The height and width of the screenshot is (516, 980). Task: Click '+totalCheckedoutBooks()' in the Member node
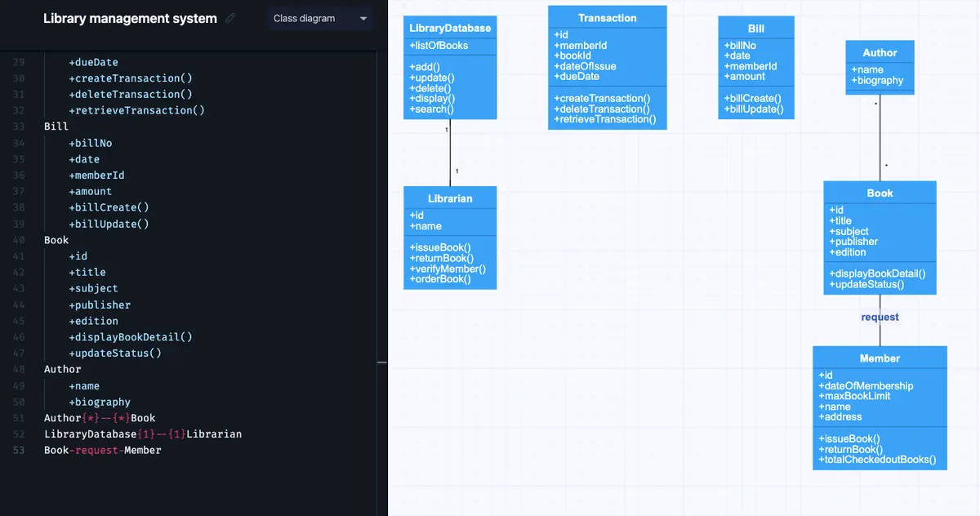877,460
